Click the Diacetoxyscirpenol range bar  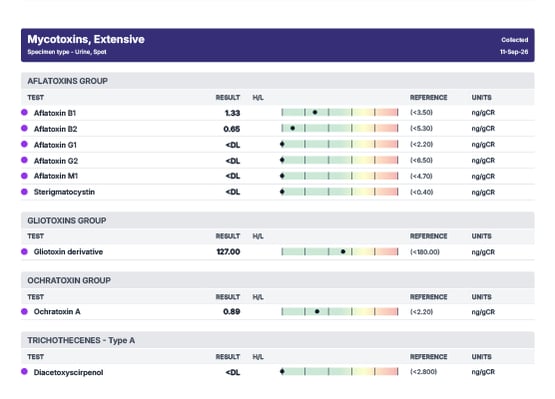pos(340,372)
